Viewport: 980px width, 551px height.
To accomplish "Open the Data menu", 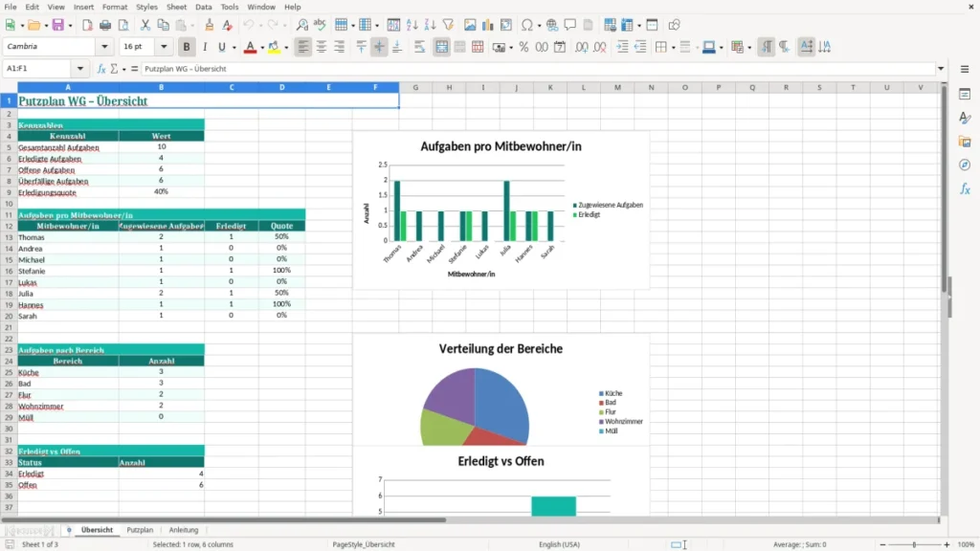I will (203, 7).
